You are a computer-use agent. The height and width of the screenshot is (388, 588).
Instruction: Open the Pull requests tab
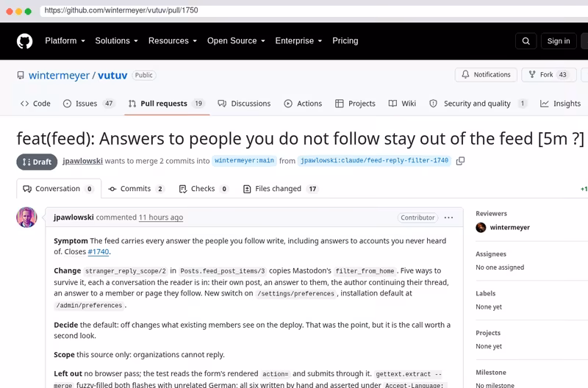tap(167, 104)
